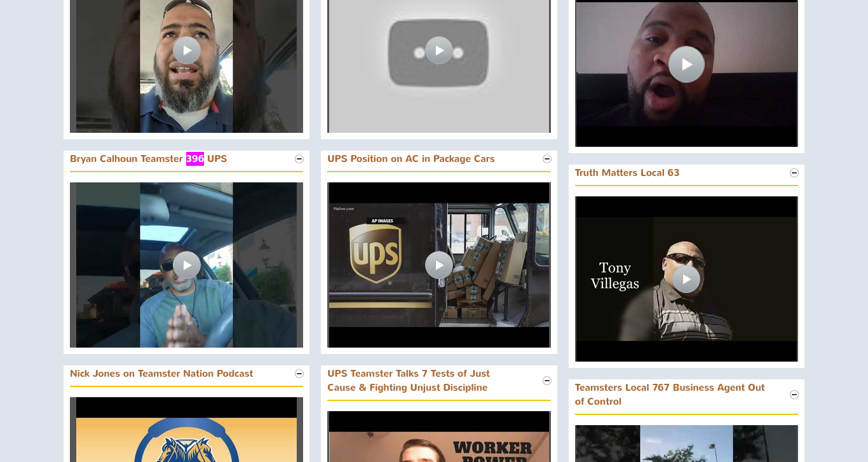Collapse the Truth Matters Local 63 panel
This screenshot has width=868, height=462.
(794, 173)
